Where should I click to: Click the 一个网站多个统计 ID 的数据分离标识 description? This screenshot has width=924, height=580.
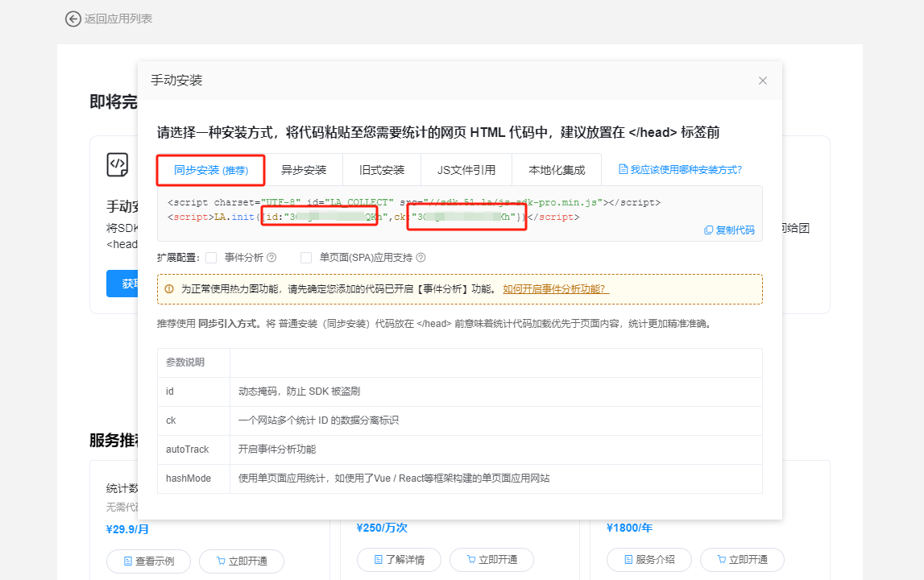tap(318, 420)
